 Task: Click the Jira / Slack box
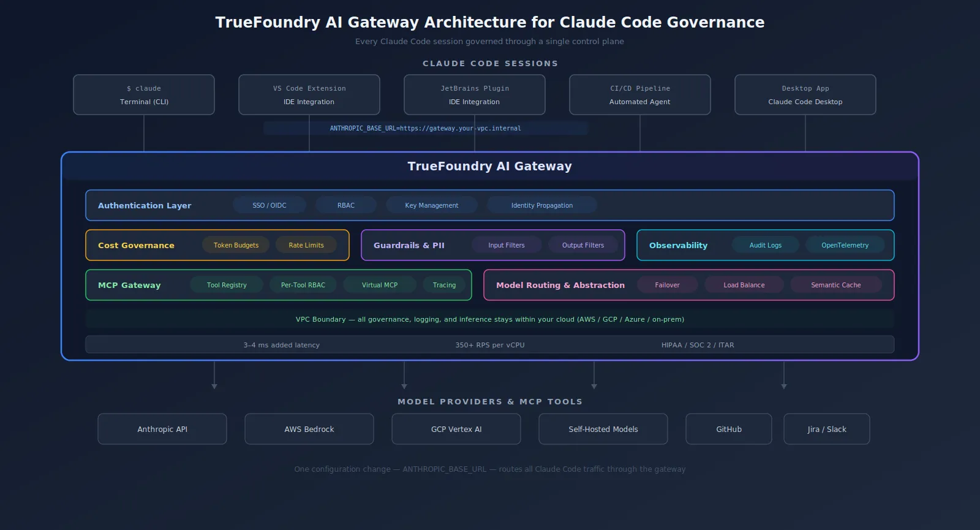[x=827, y=429]
